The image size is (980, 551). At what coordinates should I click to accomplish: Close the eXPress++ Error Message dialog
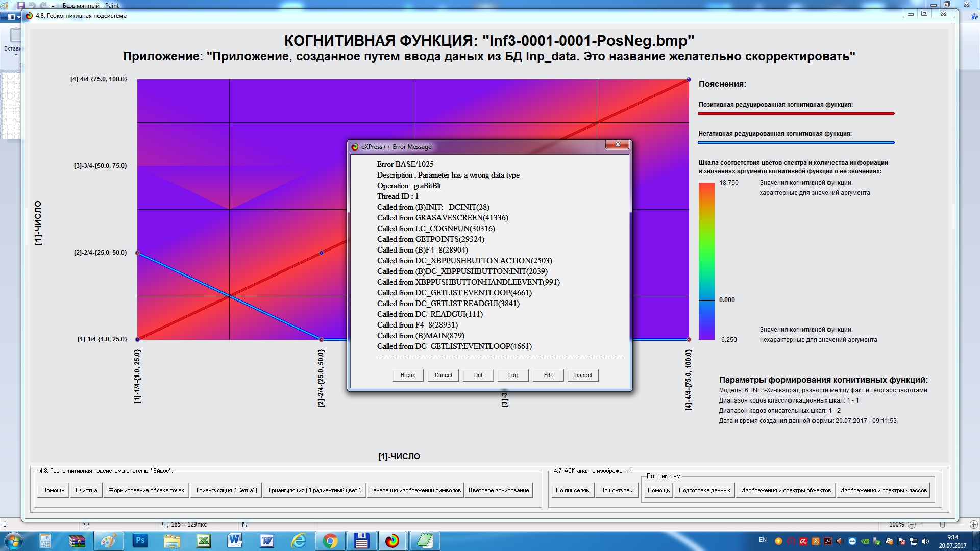pos(618,145)
